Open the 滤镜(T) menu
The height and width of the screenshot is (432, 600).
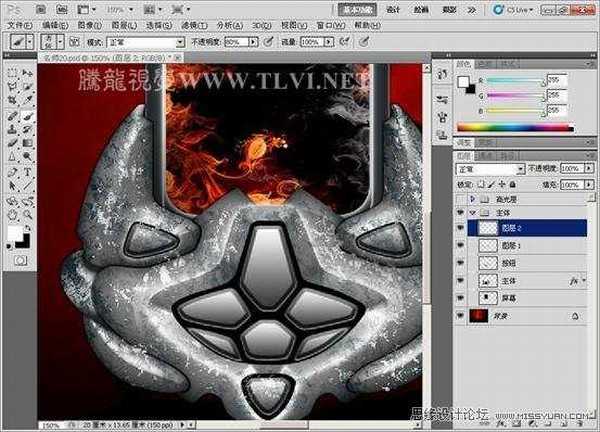coord(194,26)
